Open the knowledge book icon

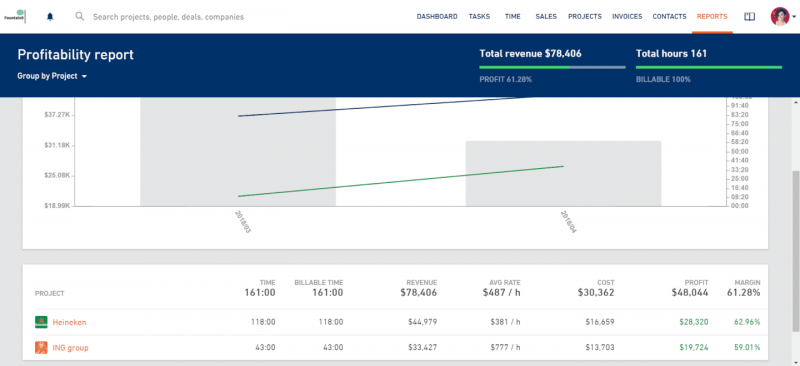[x=749, y=17]
